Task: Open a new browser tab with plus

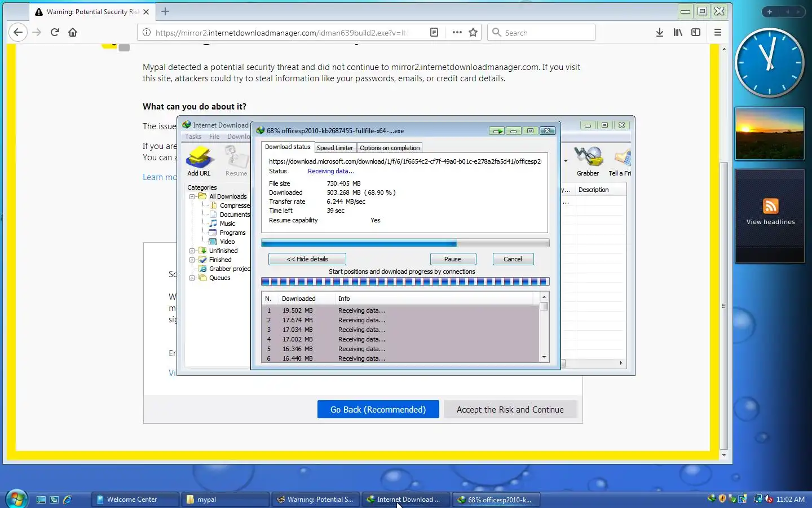Action: pyautogui.click(x=165, y=11)
